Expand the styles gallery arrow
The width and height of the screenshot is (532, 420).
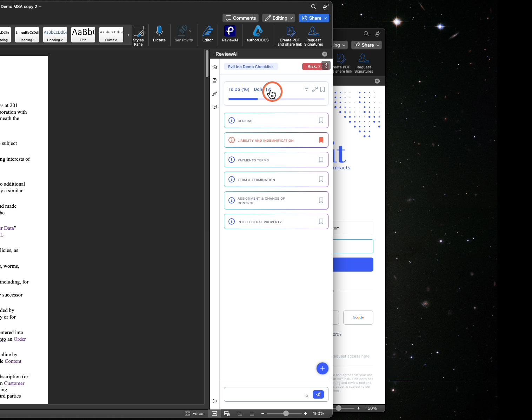point(128,35)
